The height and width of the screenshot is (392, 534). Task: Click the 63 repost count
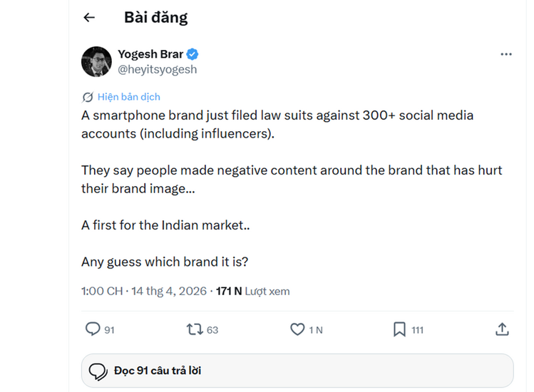click(212, 330)
